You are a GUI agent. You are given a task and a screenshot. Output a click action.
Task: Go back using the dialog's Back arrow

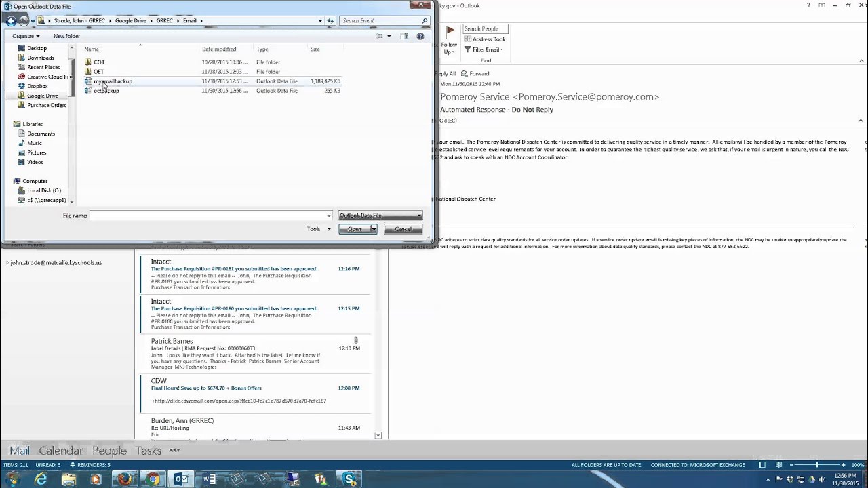pyautogui.click(x=11, y=21)
